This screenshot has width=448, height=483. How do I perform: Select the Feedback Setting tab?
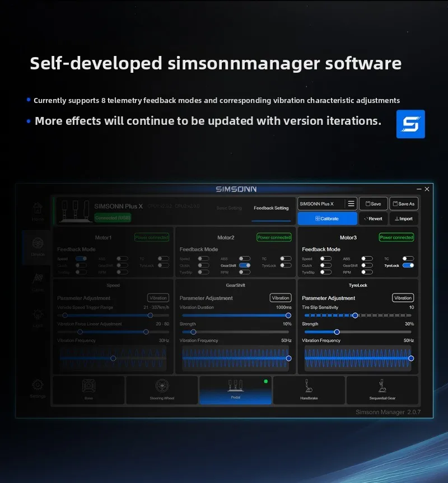[x=271, y=208]
